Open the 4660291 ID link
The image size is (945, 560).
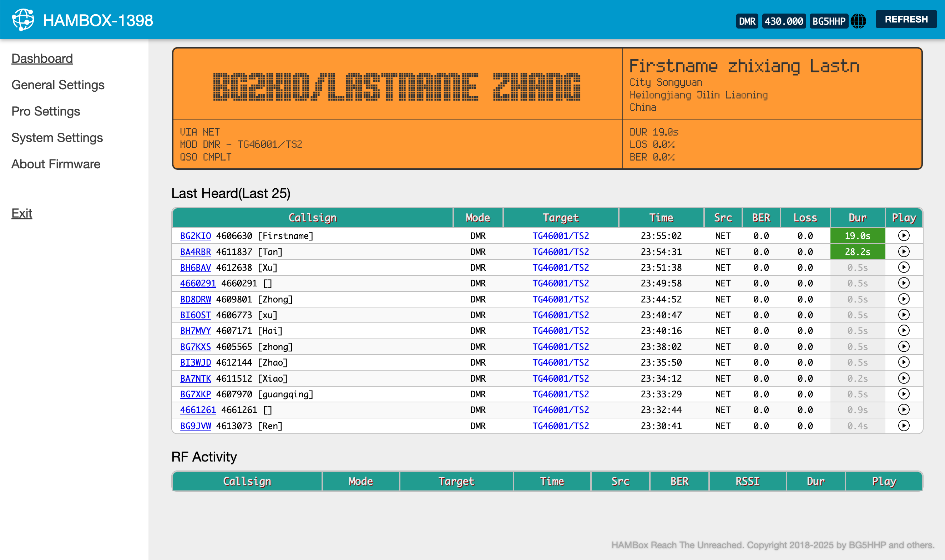tap(198, 283)
